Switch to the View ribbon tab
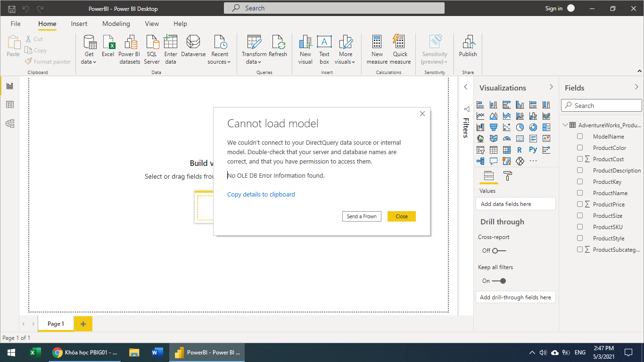644x362 pixels. pos(152,24)
